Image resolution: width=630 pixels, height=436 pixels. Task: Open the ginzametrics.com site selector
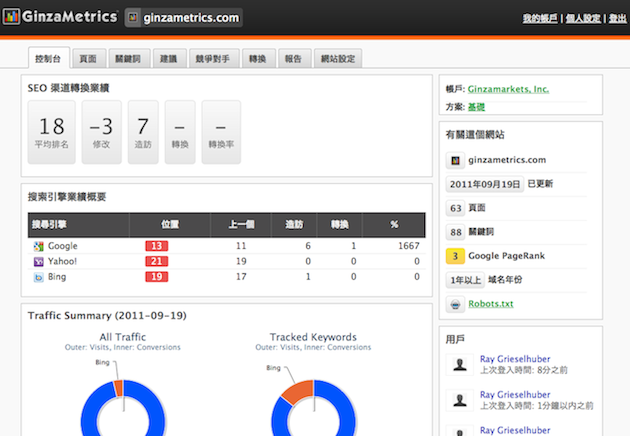coord(183,18)
